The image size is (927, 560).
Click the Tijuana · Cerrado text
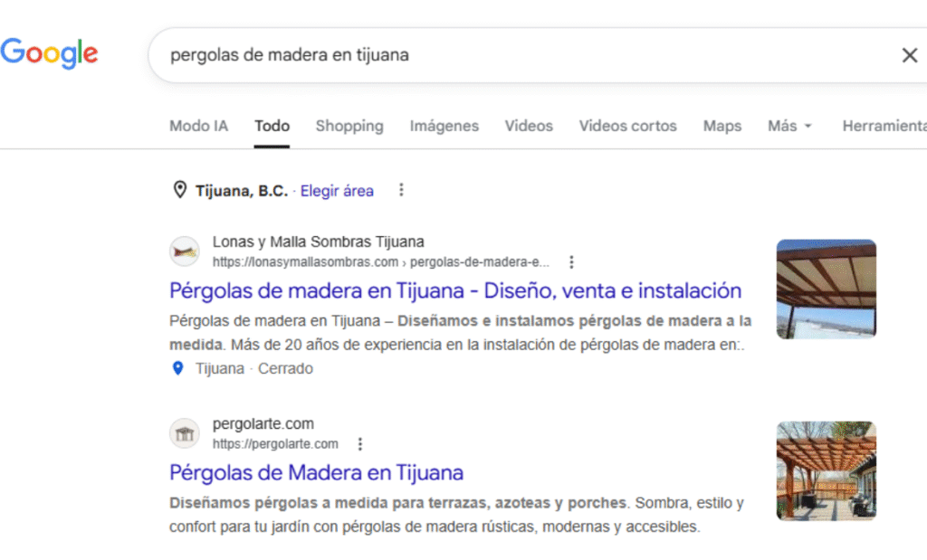pos(254,368)
